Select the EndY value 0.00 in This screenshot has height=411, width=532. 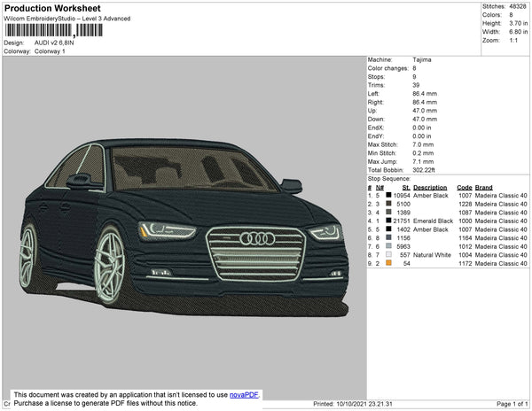(422, 136)
